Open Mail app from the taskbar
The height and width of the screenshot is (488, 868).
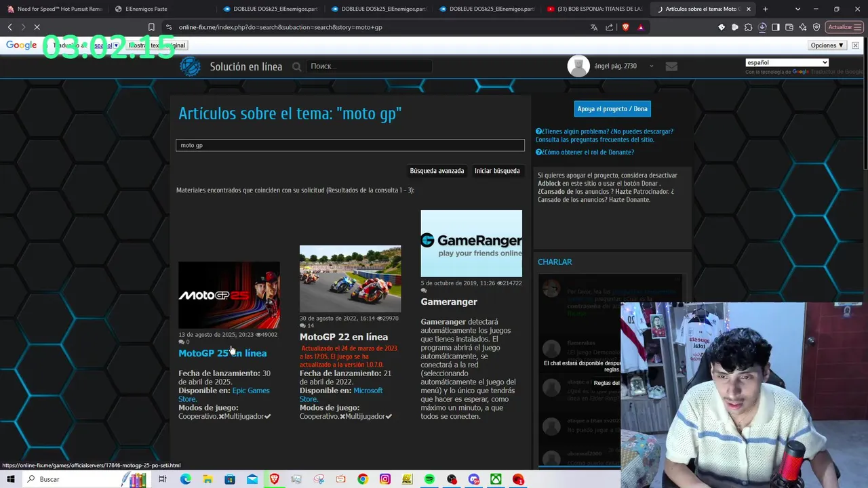(x=252, y=479)
